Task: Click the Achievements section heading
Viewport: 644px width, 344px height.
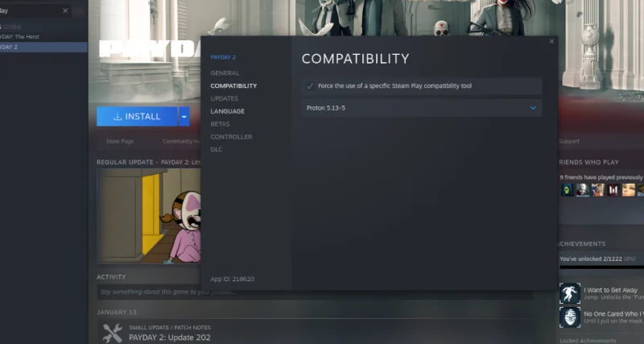Action: pyautogui.click(x=581, y=244)
